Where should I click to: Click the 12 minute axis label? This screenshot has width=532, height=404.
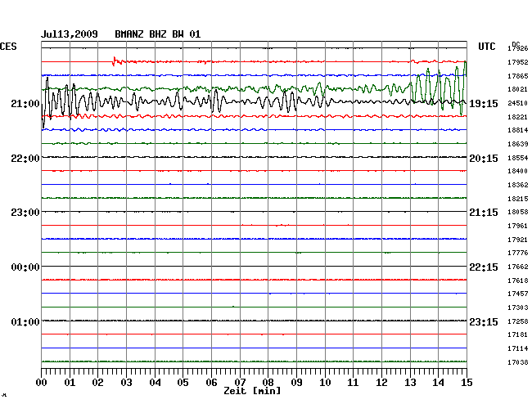(381, 383)
